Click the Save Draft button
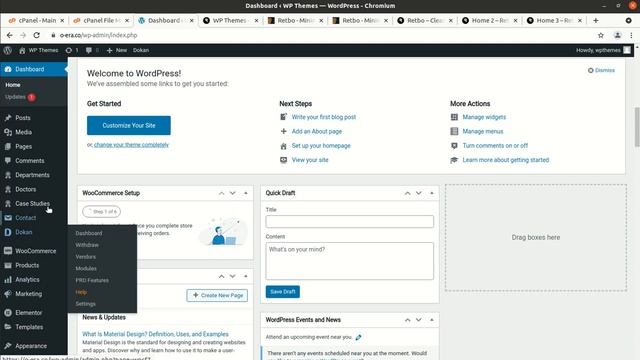This screenshot has height=360, width=640. tap(282, 292)
